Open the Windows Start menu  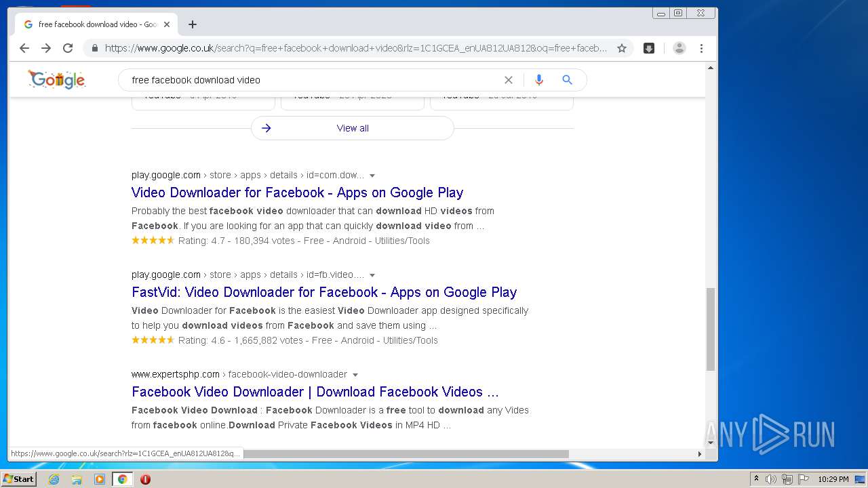(x=19, y=479)
